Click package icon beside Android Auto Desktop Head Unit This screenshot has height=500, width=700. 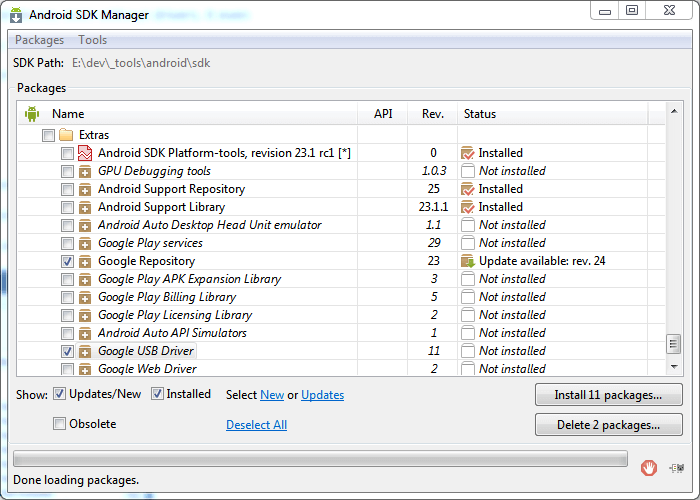tap(85, 225)
